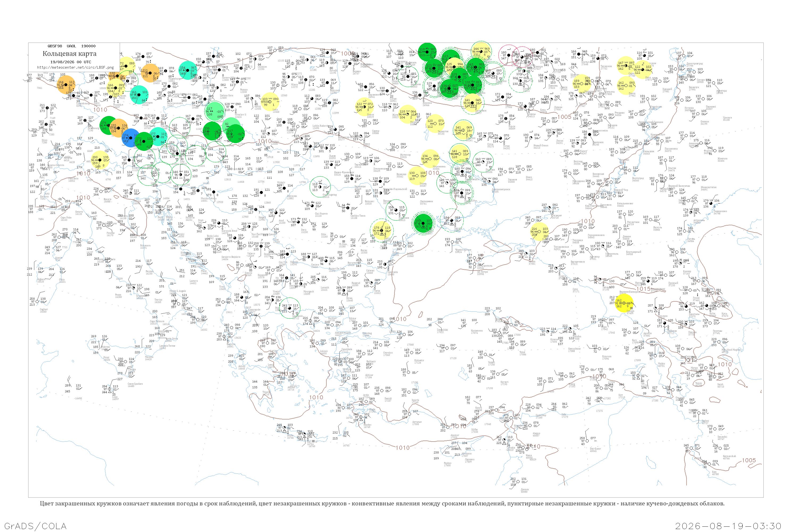Click the "Новый Оскол 34213" station label
The image size is (798, 532).
pyautogui.click(x=541, y=147)
